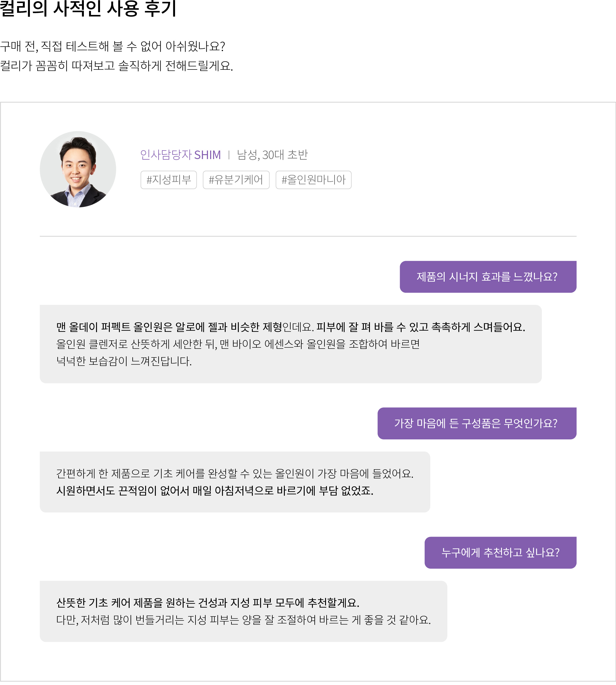Click the answer bubble starting with 간편하게 한 제품으로
Viewport: 616px width, 685px height.
[235, 482]
